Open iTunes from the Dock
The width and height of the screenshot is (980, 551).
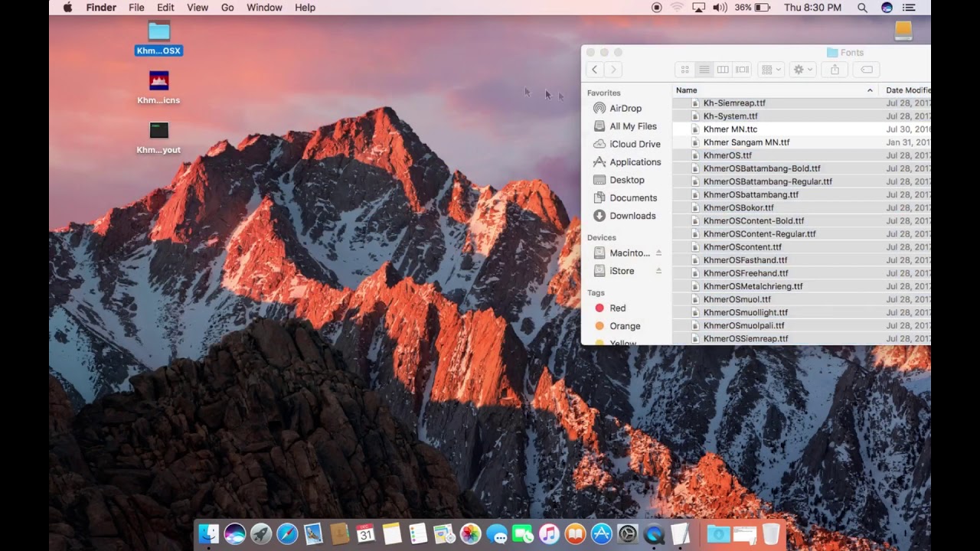549,533
